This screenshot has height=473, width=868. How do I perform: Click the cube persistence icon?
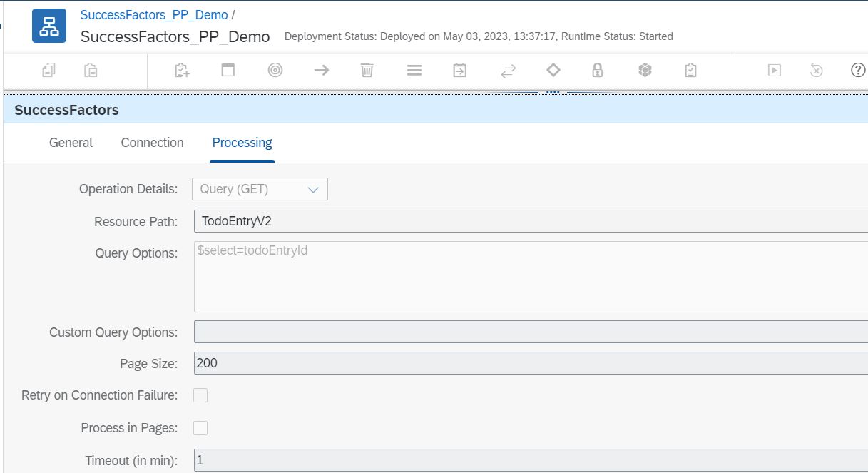pyautogui.click(x=645, y=70)
